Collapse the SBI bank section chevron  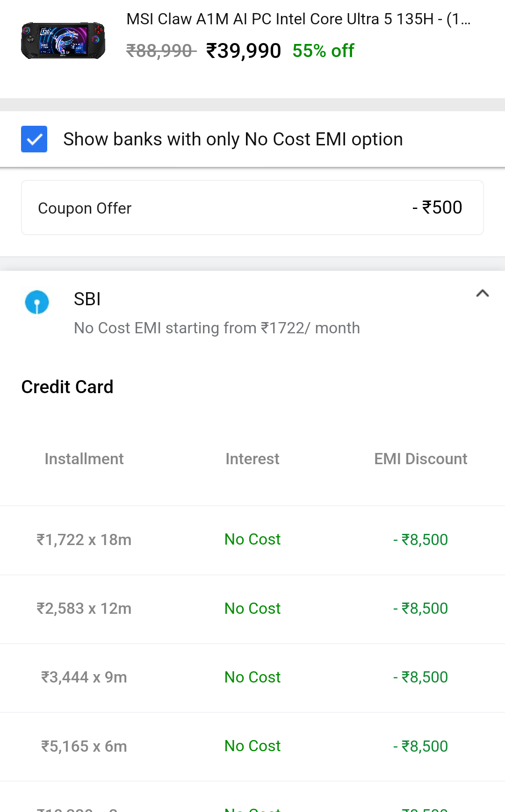point(482,294)
